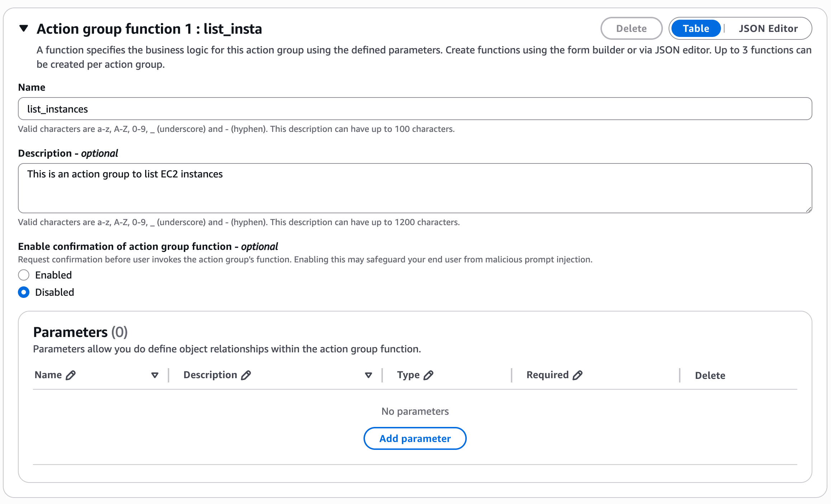Click the Delete column header in Parameters
The image size is (831, 504).
point(710,375)
